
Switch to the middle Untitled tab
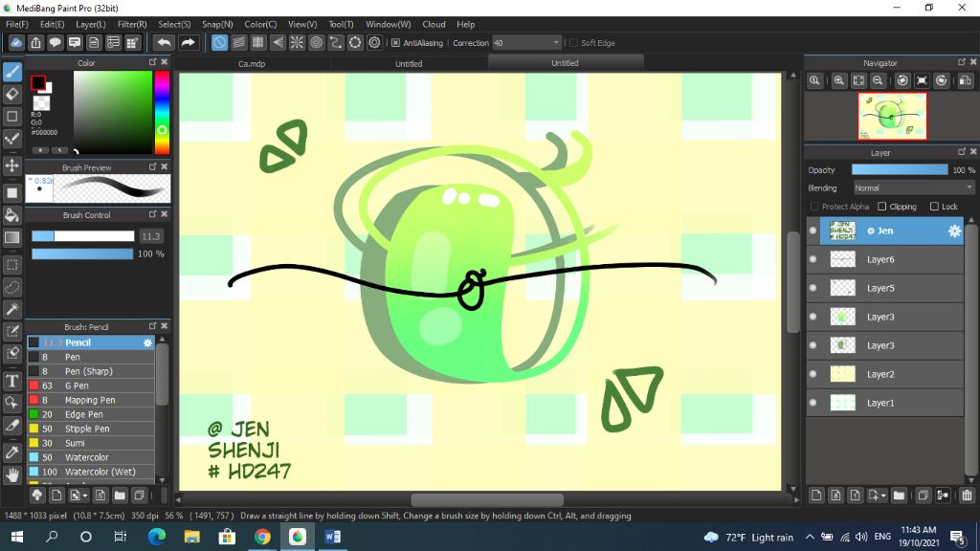409,63
